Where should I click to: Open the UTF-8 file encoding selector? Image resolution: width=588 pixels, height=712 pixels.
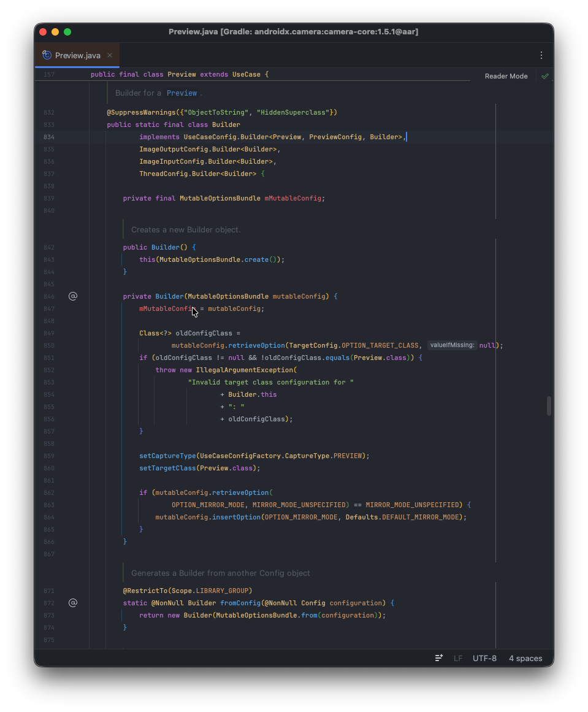click(x=484, y=658)
